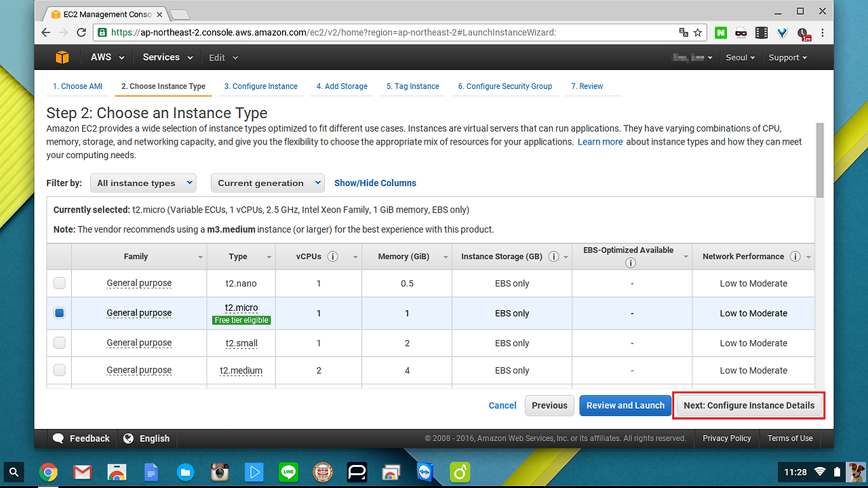Screen dimensions: 868x488
Task: Click the EBS-Optimized Available info icon
Action: pos(630,263)
